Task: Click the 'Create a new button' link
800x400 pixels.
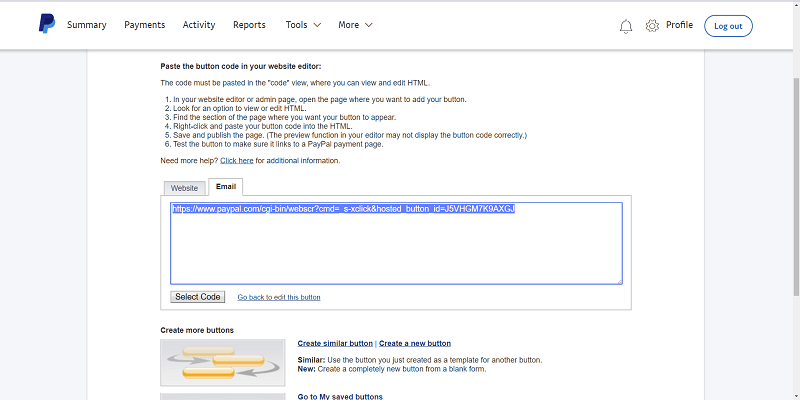Action: click(414, 343)
